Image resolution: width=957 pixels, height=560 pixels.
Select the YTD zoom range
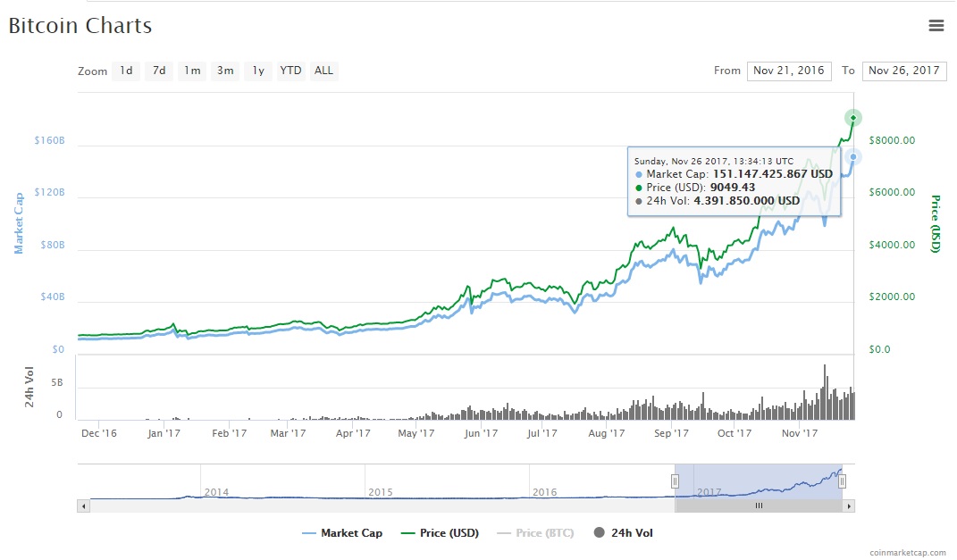point(290,71)
